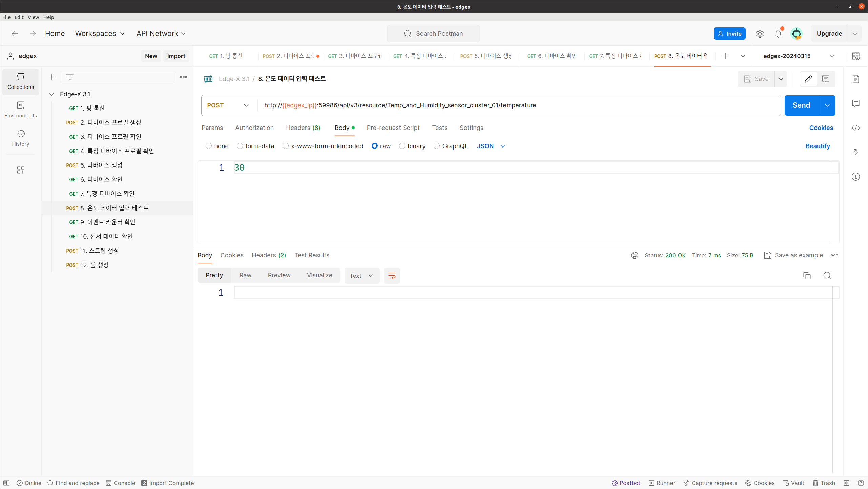Go forward with the right arrow

[x=33, y=34]
